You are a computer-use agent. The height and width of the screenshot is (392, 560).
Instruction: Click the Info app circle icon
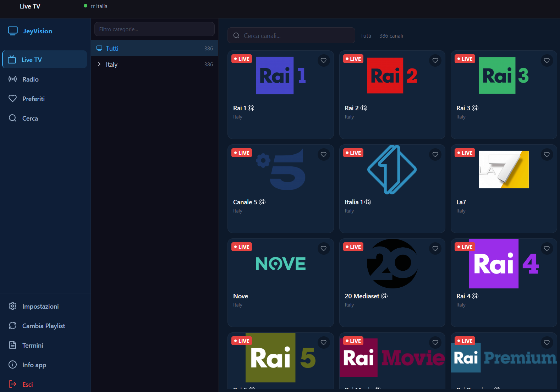13,365
